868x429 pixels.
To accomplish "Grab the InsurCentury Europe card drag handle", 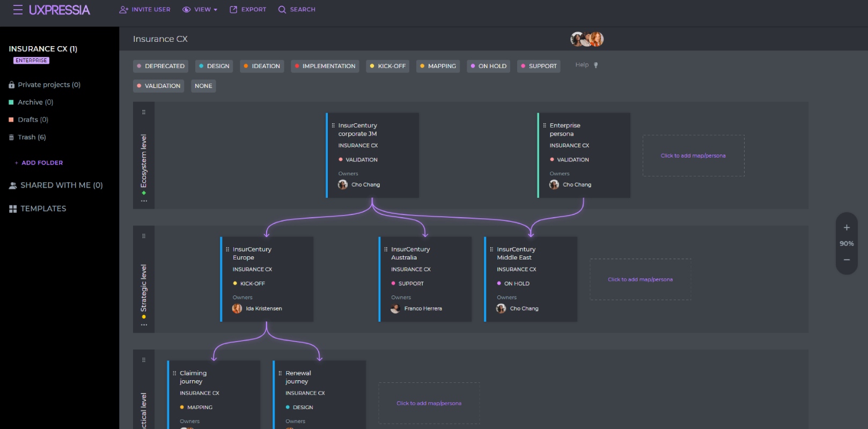I will point(227,249).
